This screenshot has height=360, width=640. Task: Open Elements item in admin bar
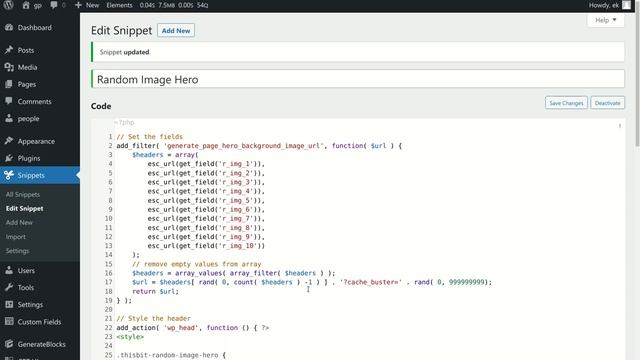click(x=119, y=5)
